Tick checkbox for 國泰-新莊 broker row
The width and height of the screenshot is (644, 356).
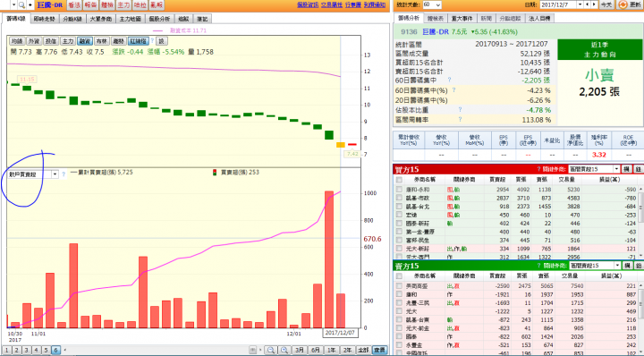(x=399, y=224)
